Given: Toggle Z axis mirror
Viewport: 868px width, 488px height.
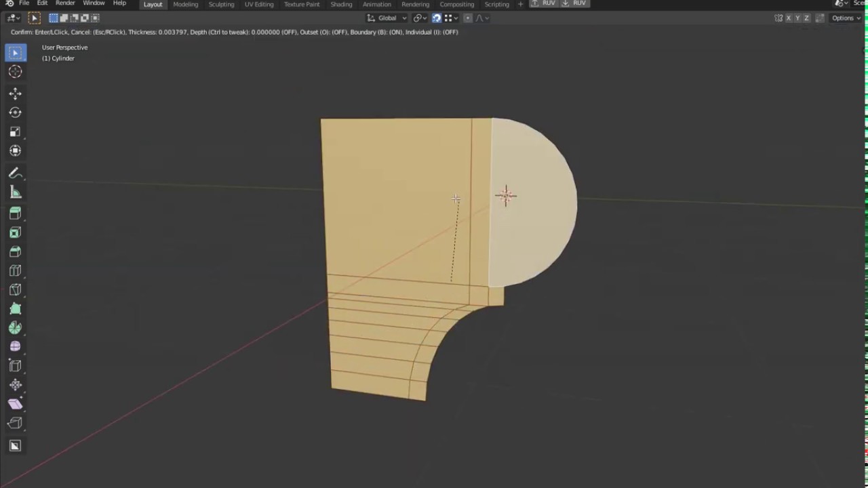Looking at the screenshot, I should coord(806,18).
